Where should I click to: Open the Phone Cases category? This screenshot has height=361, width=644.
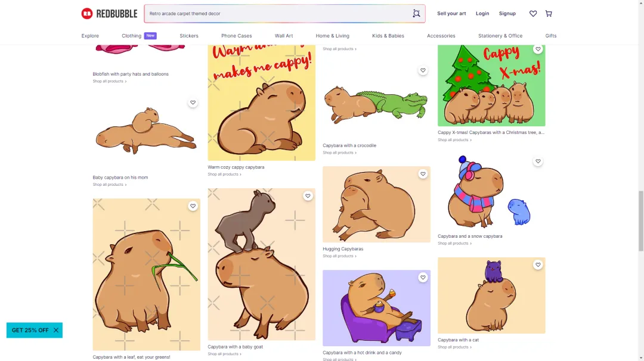pyautogui.click(x=237, y=36)
